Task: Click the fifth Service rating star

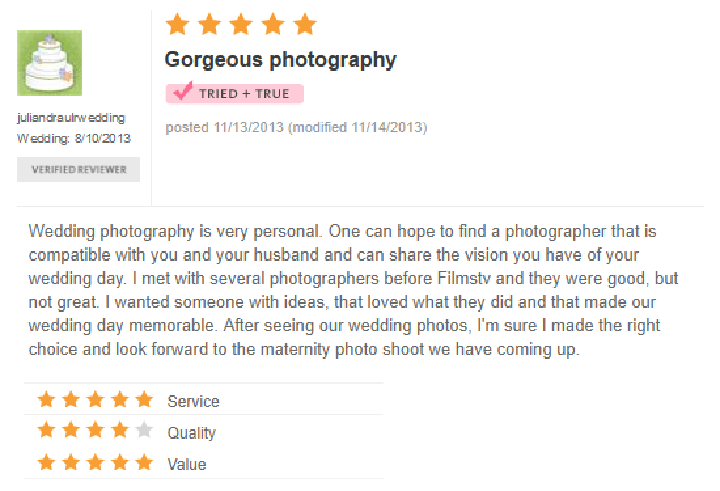Action: [144, 399]
